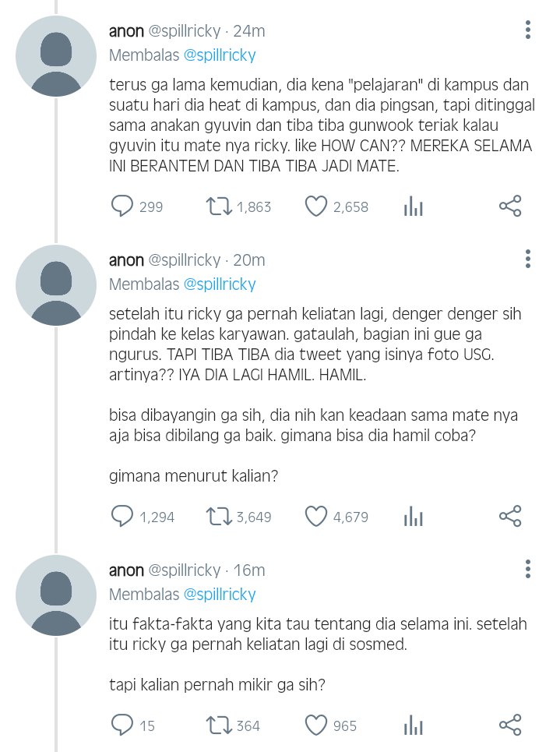The height and width of the screenshot is (752, 560).
Task: Share the 24m tweet
Action: 510,207
